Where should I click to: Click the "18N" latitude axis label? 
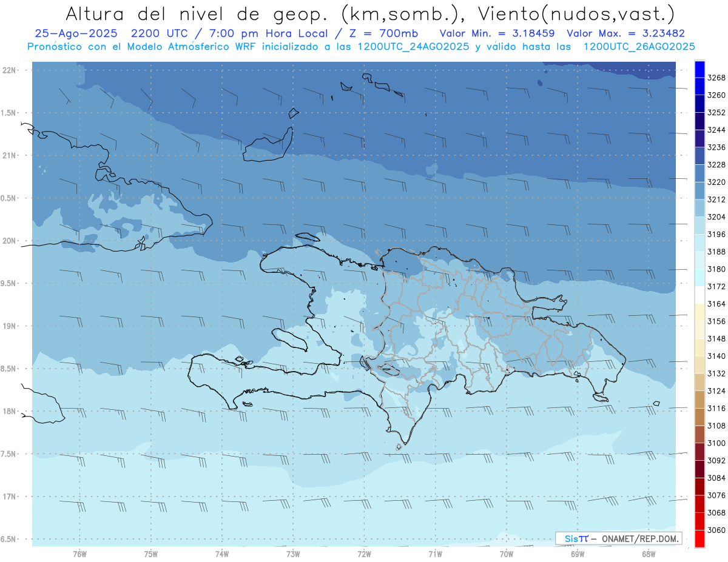tap(10, 411)
